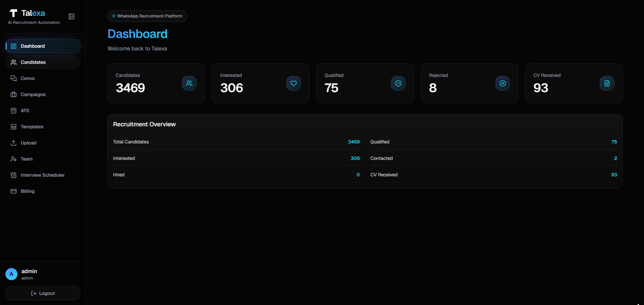Select the Interested 306 stat card

tap(260, 83)
